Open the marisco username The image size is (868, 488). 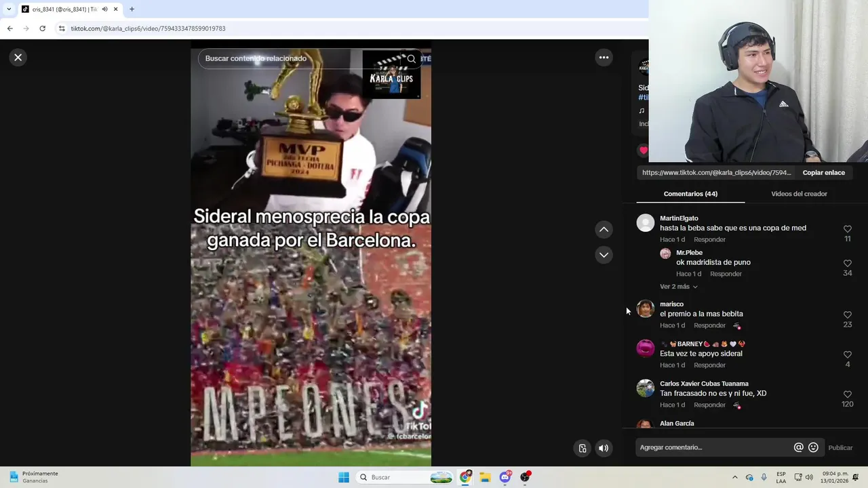[x=671, y=304]
